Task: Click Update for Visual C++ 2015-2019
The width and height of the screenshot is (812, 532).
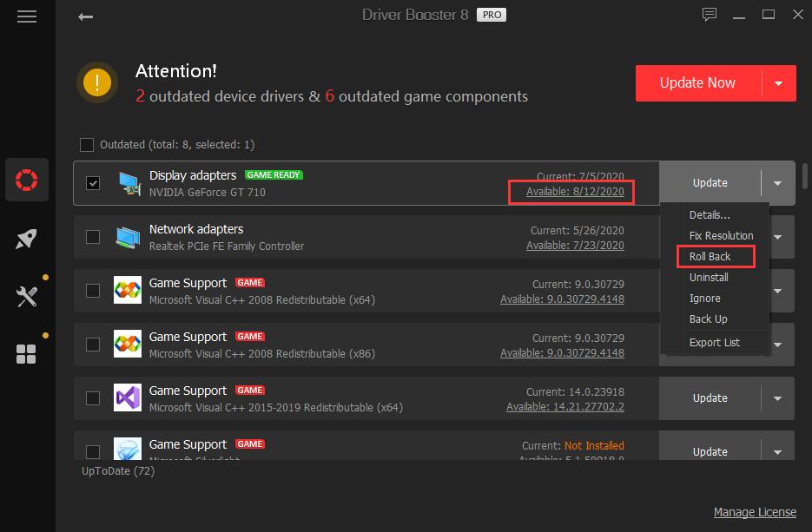Action: click(x=710, y=398)
